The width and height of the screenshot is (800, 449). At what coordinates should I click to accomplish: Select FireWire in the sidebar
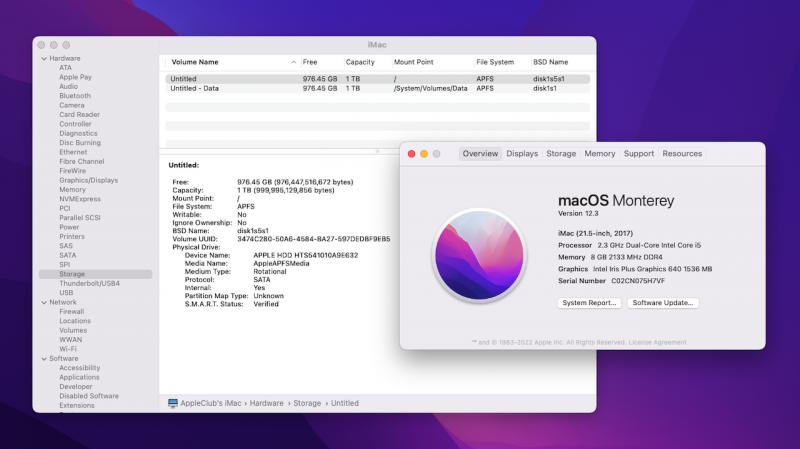click(x=72, y=171)
